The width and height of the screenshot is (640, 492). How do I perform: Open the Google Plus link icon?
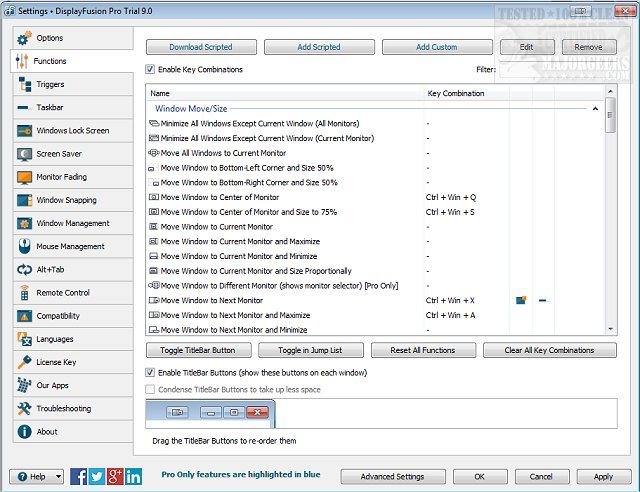click(x=115, y=476)
